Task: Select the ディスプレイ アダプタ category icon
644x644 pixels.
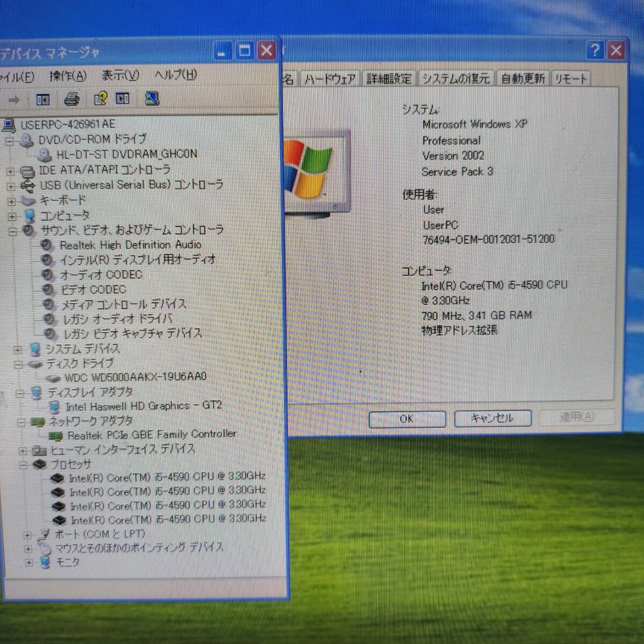Action: click(36, 393)
